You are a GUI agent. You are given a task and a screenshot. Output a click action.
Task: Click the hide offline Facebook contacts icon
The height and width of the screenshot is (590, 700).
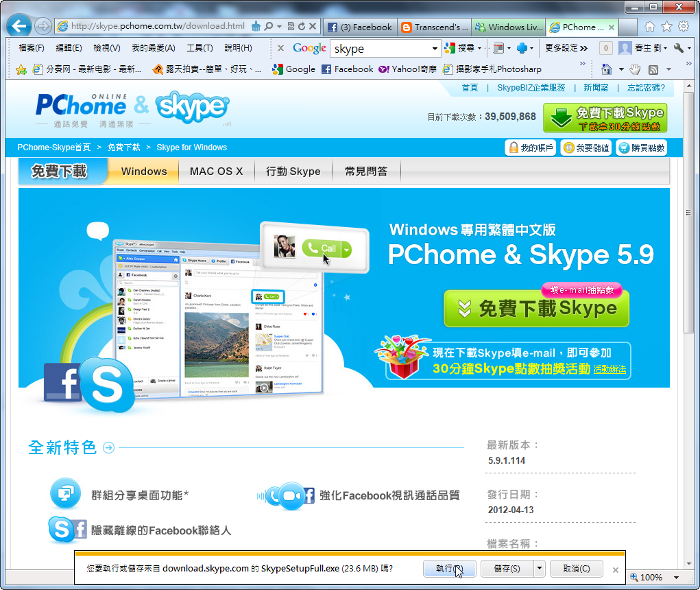coord(67,530)
